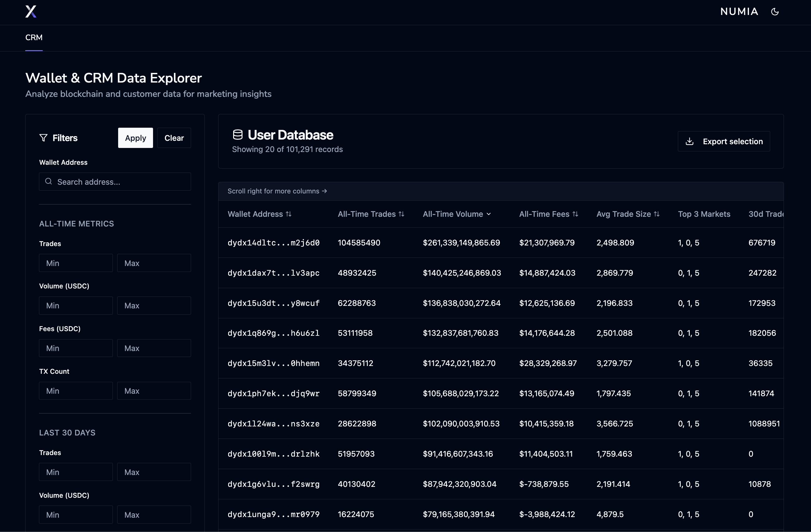811x532 pixels.
Task: Click the Min Trades input field
Action: coord(76,263)
